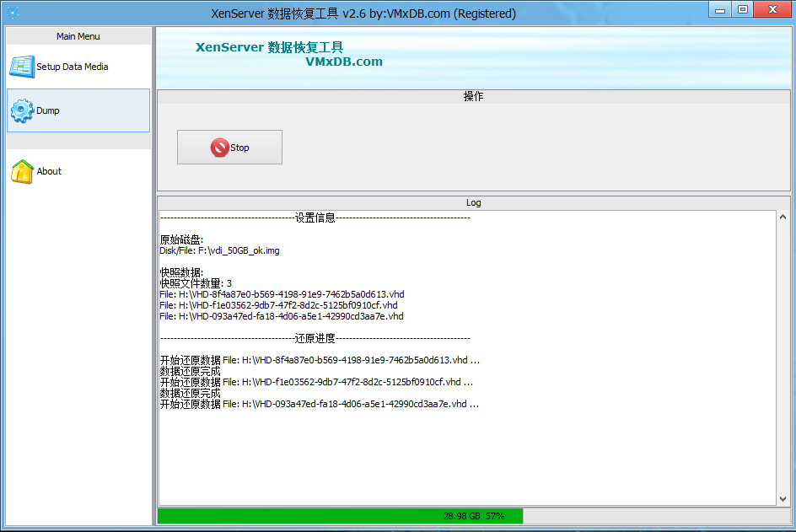This screenshot has height=532, width=796.
Task: Click the File: VHD-8f4a87e0 entry under 快照数据
Action: click(282, 294)
